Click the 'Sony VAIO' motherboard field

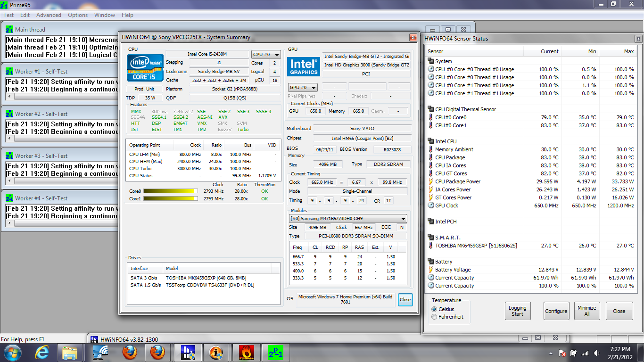(363, 128)
